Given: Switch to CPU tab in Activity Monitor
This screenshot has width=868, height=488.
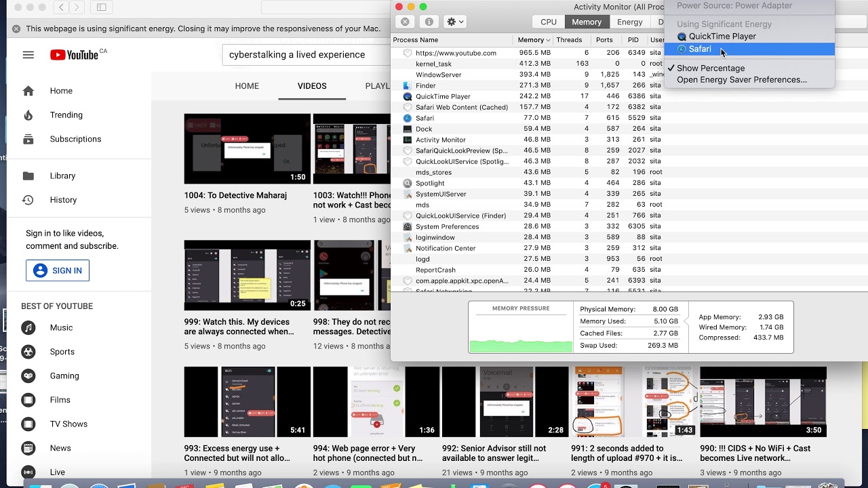Looking at the screenshot, I should pyautogui.click(x=549, y=22).
